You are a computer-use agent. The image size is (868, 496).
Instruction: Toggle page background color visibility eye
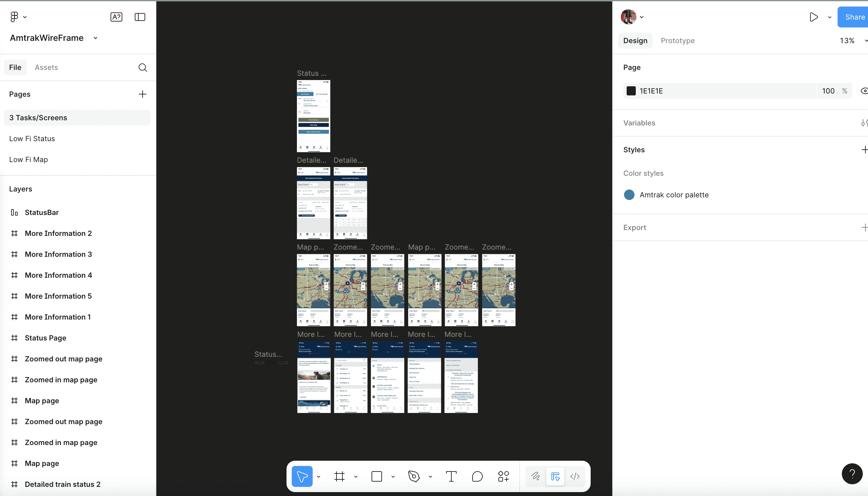[864, 91]
